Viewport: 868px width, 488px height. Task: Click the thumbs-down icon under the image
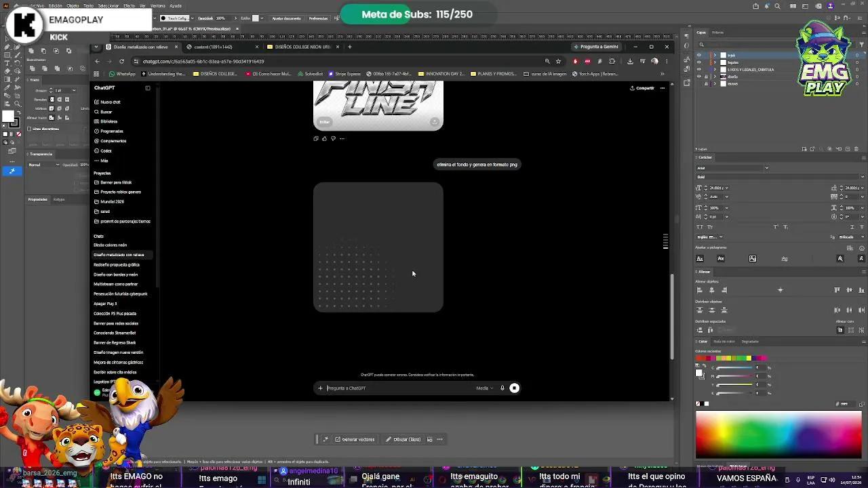[x=333, y=138]
